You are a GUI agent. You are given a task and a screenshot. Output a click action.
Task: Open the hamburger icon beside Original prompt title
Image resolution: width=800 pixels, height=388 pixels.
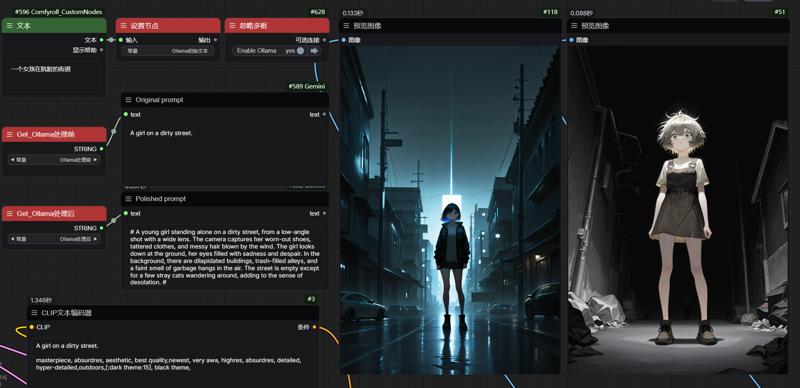[128, 100]
